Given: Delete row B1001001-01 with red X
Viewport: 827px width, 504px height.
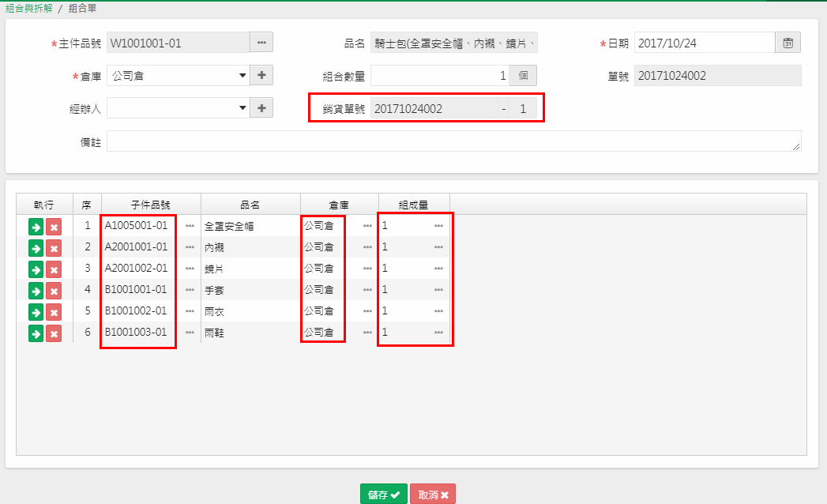Looking at the screenshot, I should click(x=54, y=291).
